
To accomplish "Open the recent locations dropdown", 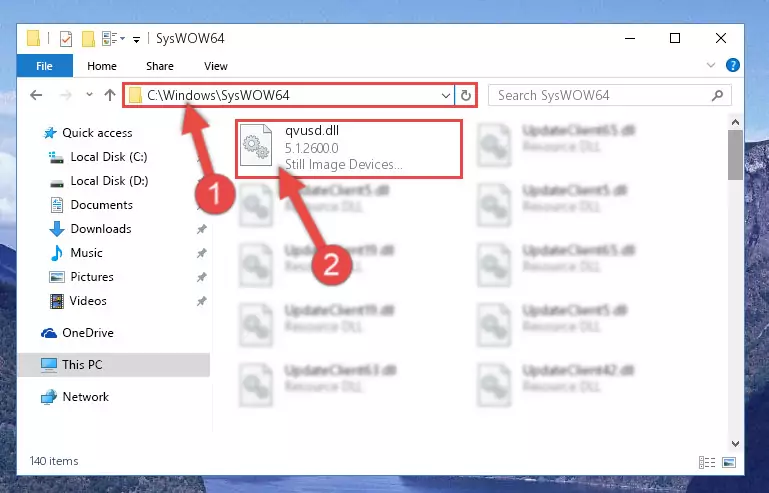I will click(89, 95).
